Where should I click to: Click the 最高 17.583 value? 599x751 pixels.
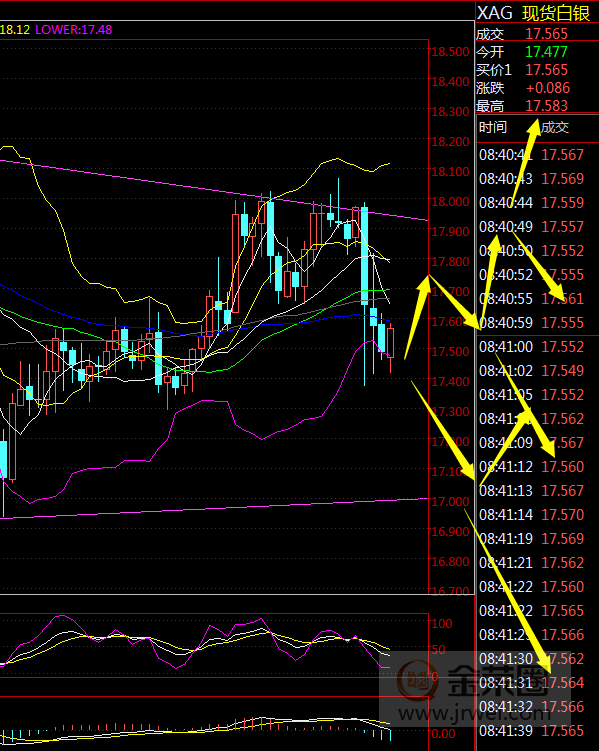pyautogui.click(x=546, y=105)
